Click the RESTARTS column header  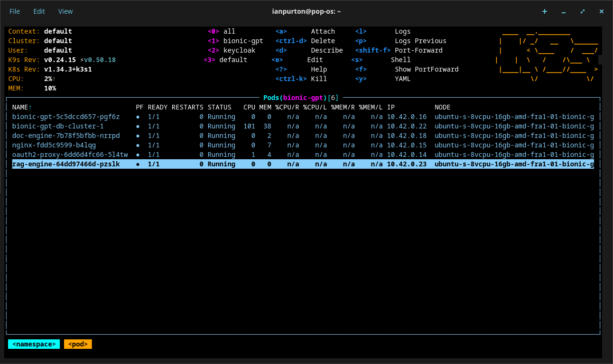[x=187, y=107]
